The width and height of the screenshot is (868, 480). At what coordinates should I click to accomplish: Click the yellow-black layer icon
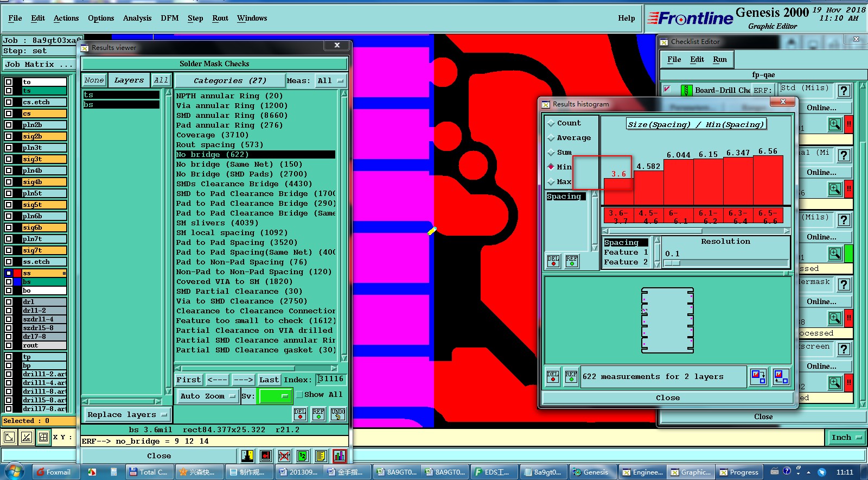tap(248, 456)
